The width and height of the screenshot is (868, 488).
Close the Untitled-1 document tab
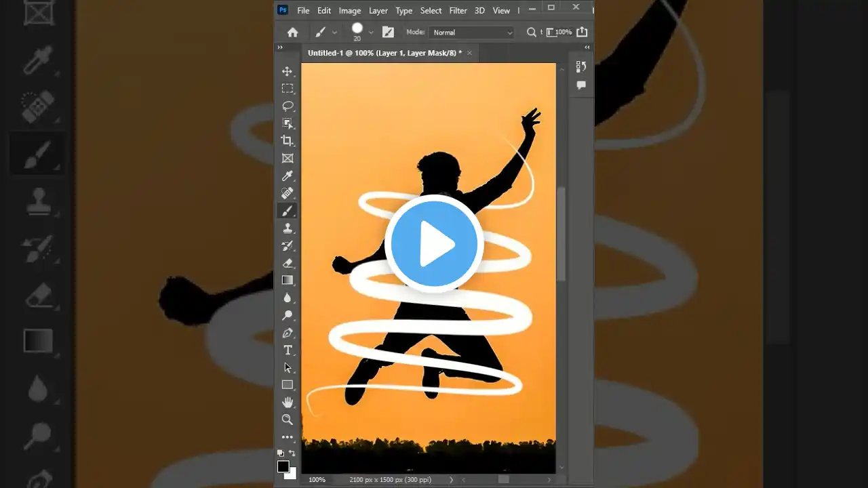(469, 53)
